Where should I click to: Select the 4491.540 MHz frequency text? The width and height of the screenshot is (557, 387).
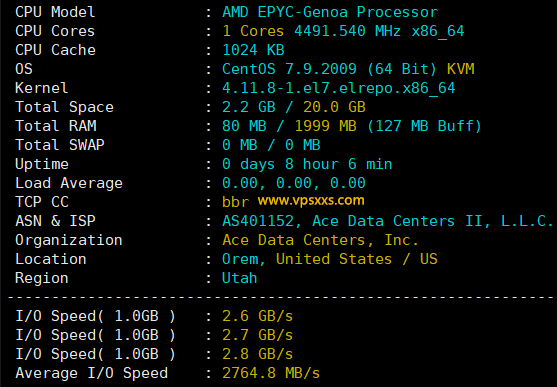point(347,31)
